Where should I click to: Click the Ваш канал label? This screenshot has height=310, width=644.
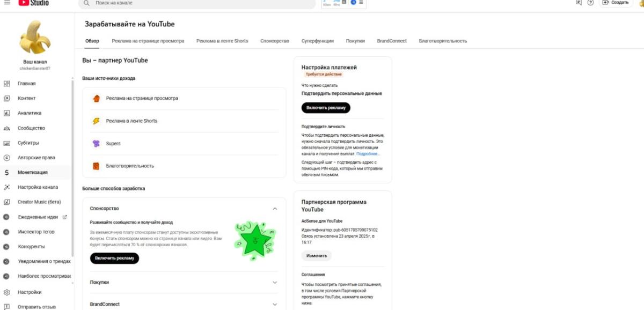coord(35,62)
